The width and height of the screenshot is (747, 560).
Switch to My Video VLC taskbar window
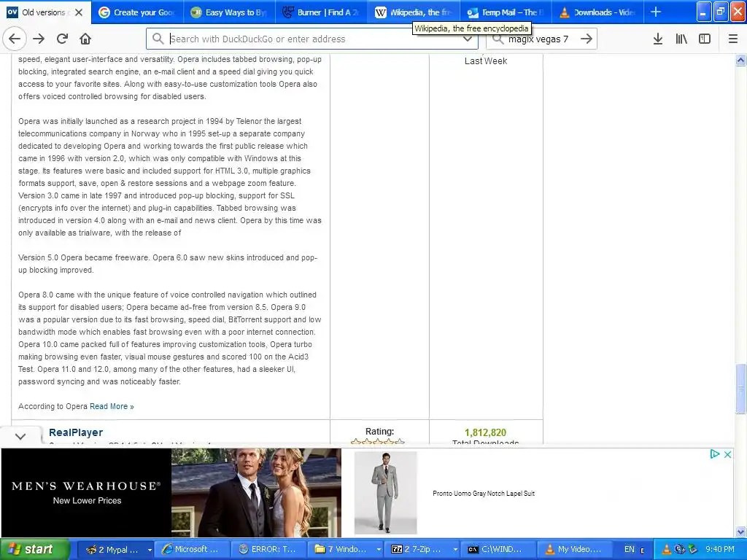576,549
